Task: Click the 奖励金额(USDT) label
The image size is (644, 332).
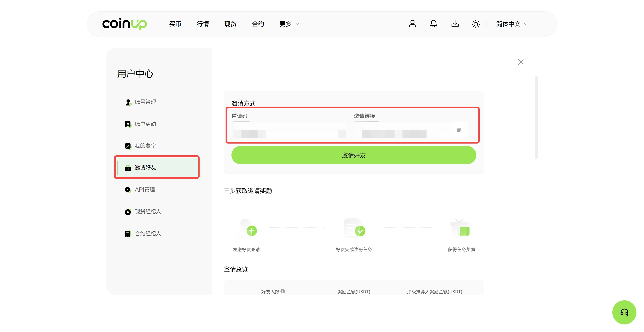Action: pyautogui.click(x=353, y=292)
